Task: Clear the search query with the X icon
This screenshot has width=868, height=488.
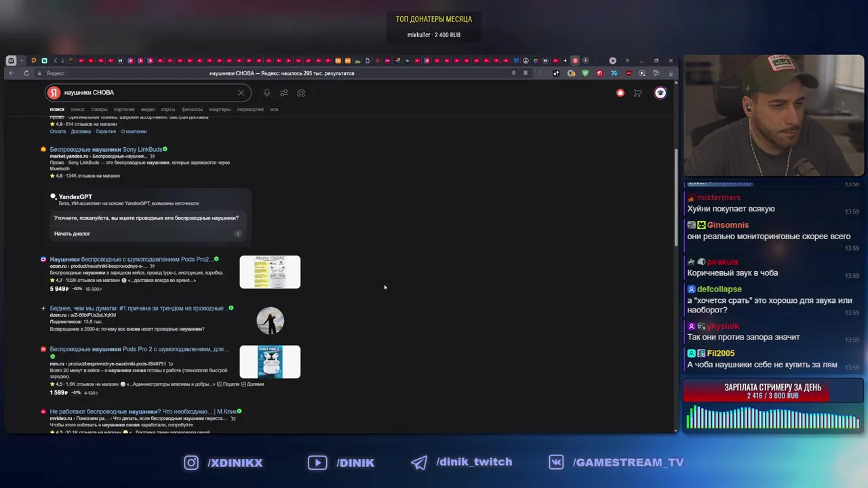Action: click(241, 93)
